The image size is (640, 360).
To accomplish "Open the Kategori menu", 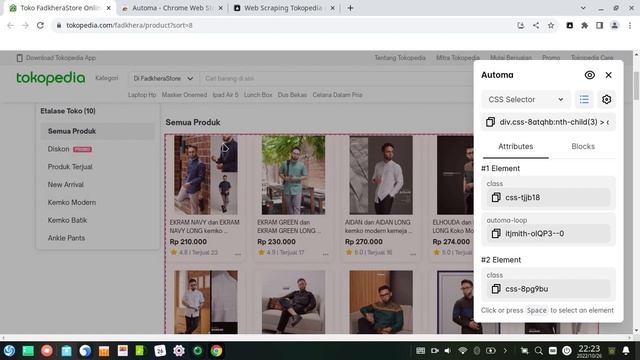I will [x=107, y=78].
